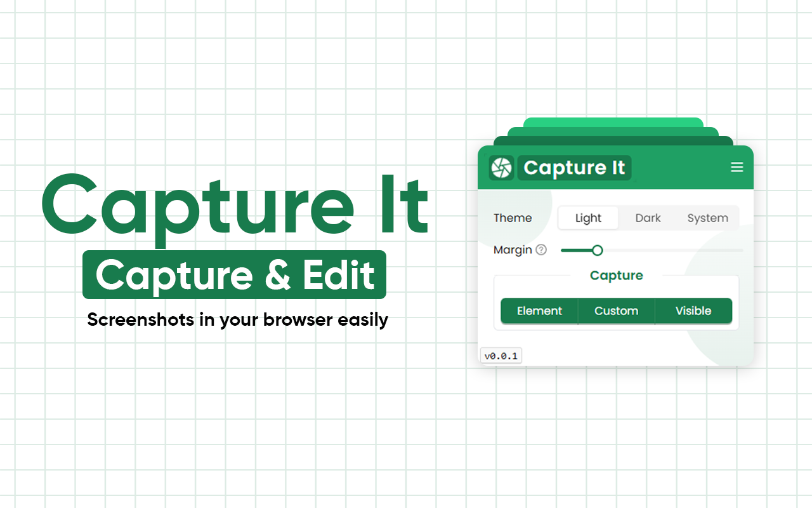Click the Capture It title in the popup header

click(x=574, y=168)
